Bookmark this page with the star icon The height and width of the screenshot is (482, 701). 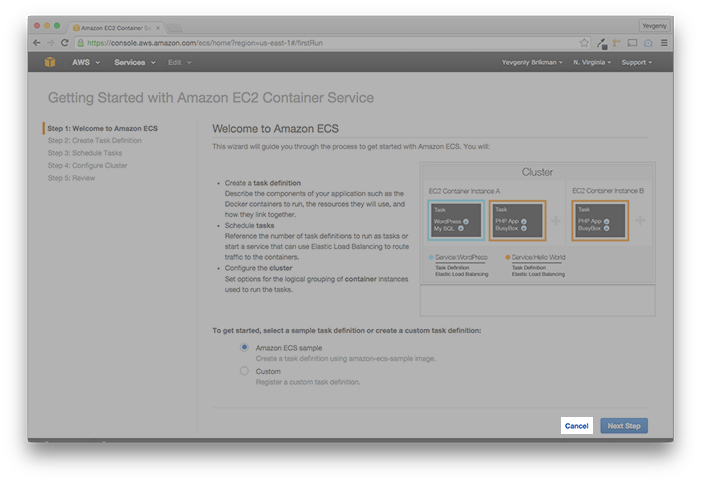(584, 43)
